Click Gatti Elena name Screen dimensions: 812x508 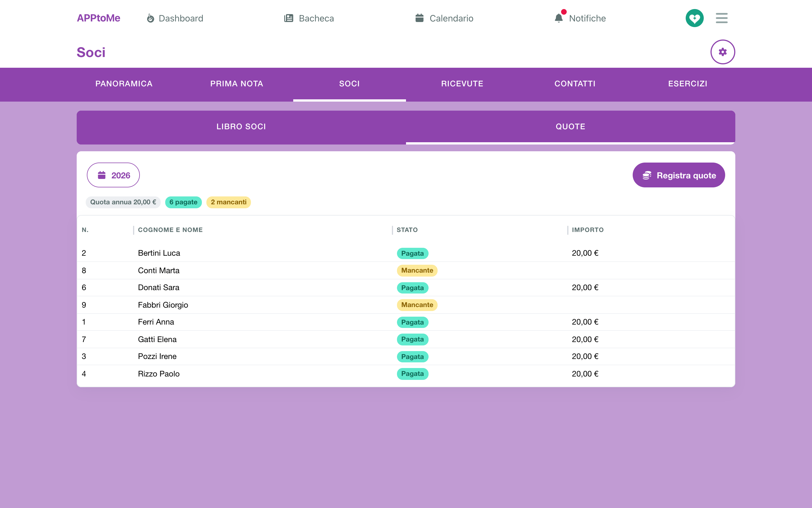[x=157, y=340]
